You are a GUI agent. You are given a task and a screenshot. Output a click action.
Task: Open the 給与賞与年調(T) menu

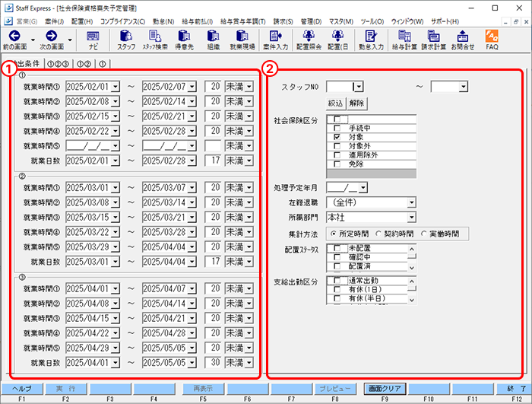tap(243, 21)
